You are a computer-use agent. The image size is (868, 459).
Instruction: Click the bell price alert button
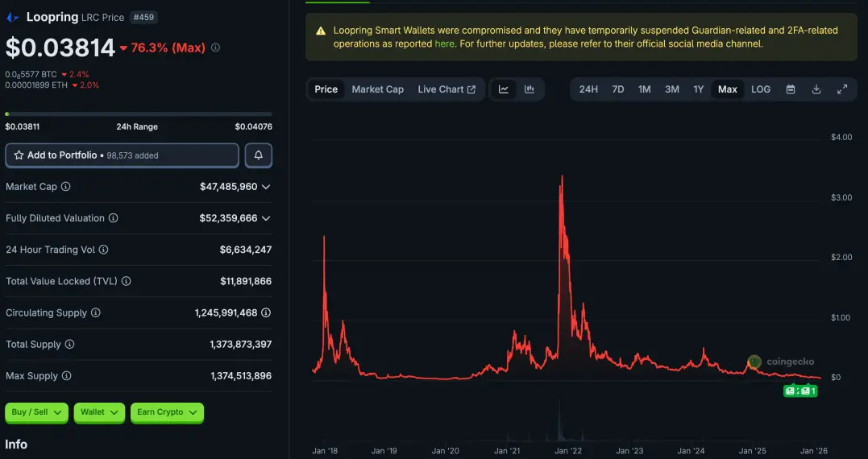click(258, 155)
